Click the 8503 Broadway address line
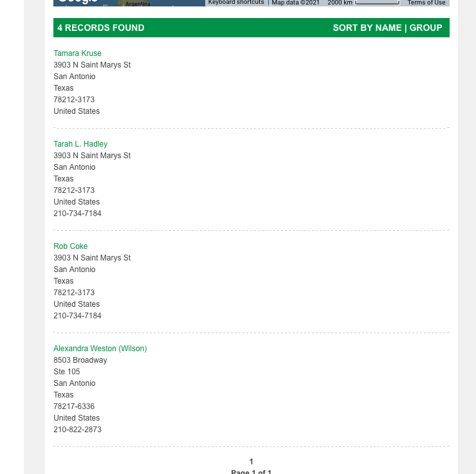Image resolution: width=476 pixels, height=474 pixels. [x=80, y=360]
